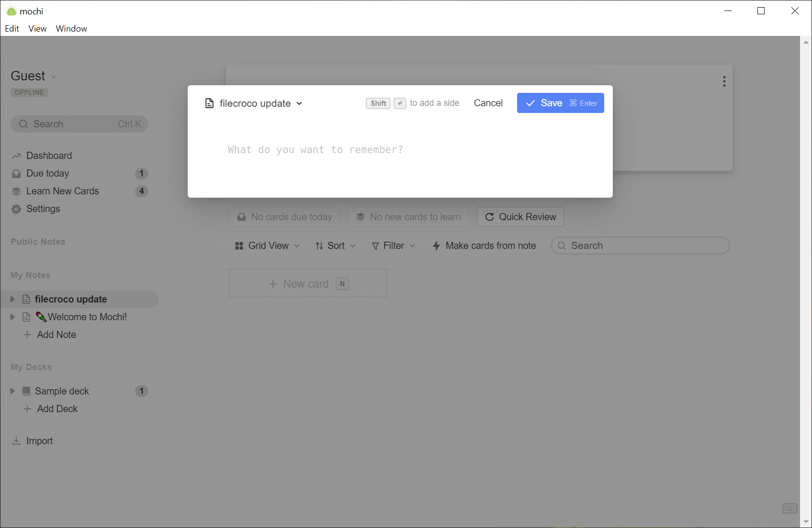Cancel the new card dialog

coord(488,103)
